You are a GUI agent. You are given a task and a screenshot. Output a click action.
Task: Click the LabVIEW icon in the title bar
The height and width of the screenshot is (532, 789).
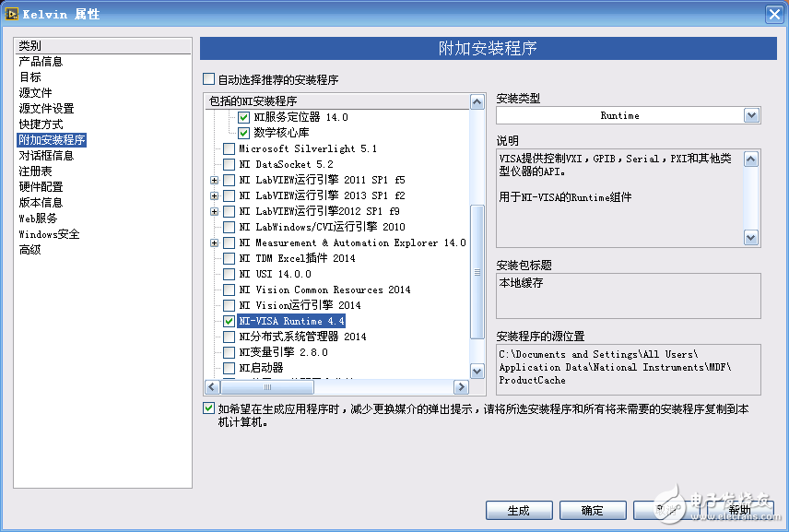[11, 14]
